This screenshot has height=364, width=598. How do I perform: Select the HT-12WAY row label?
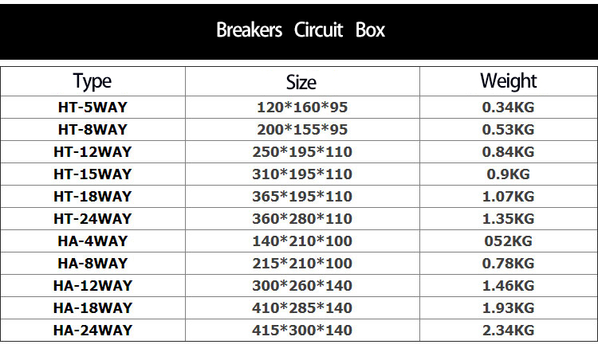click(x=92, y=151)
